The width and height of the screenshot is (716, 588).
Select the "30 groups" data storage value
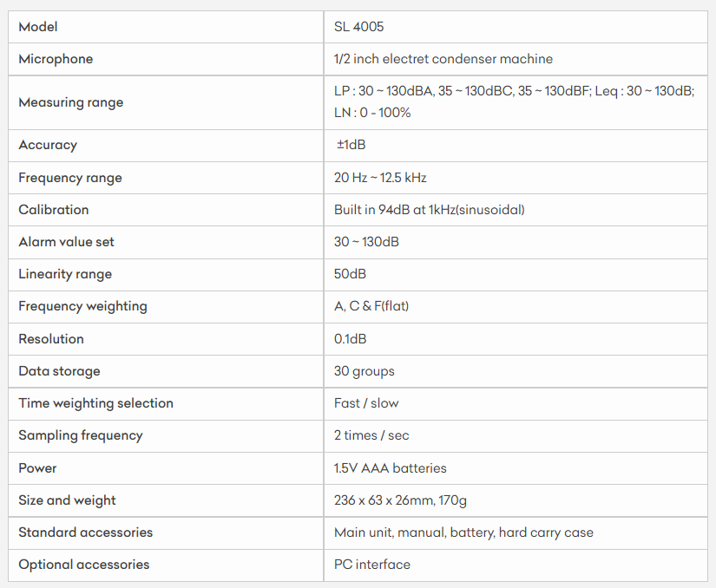[365, 371]
